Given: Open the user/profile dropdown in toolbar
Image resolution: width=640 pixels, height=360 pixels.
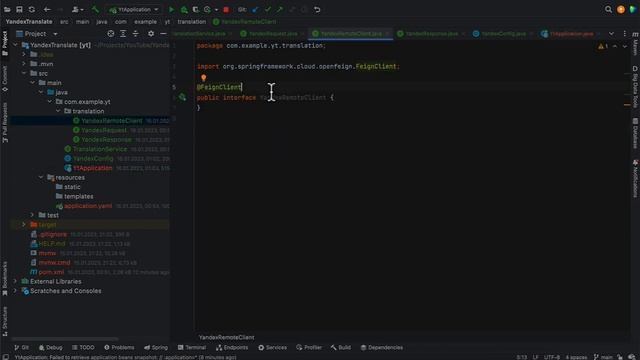Looking at the screenshot, I should click(77, 9).
